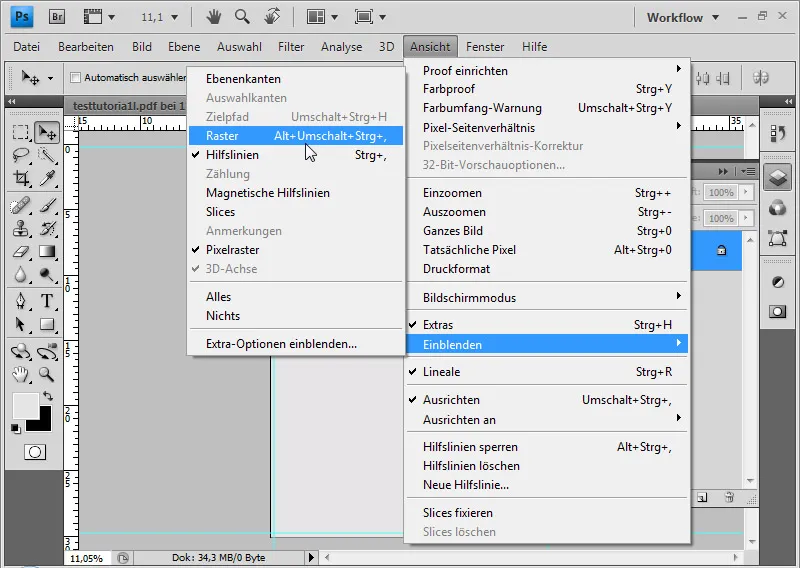Viewport: 800px width, 568px height.
Task: Select the Hand tool in toolbox
Action: click(x=20, y=375)
